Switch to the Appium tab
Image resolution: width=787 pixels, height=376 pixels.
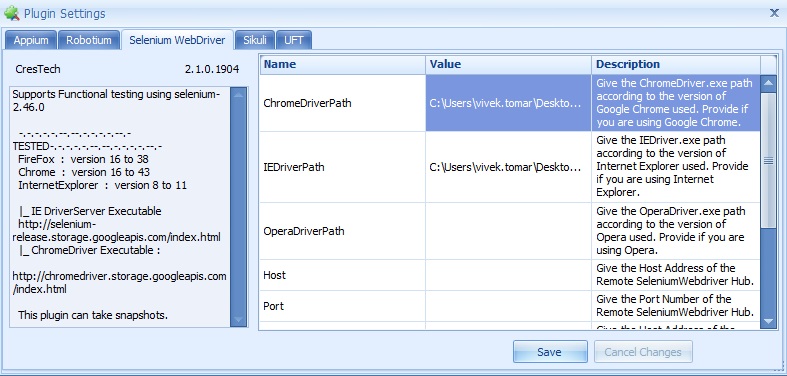(x=31, y=40)
